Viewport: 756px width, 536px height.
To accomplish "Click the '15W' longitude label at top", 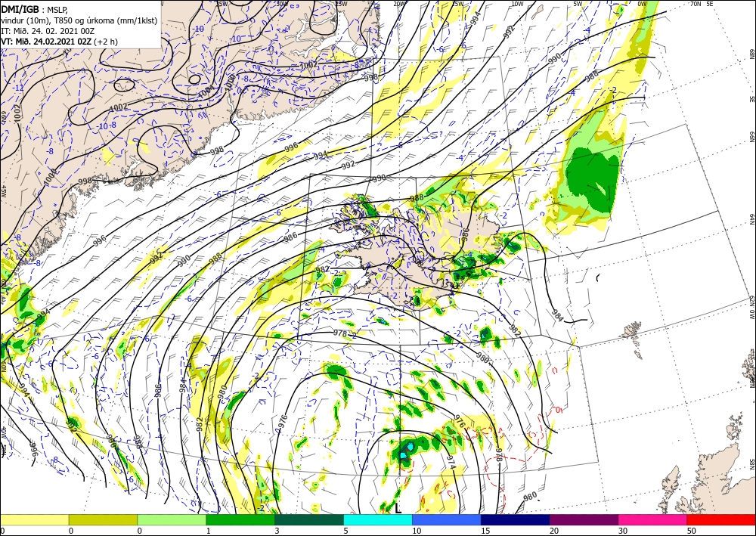I will pos(458,4).
